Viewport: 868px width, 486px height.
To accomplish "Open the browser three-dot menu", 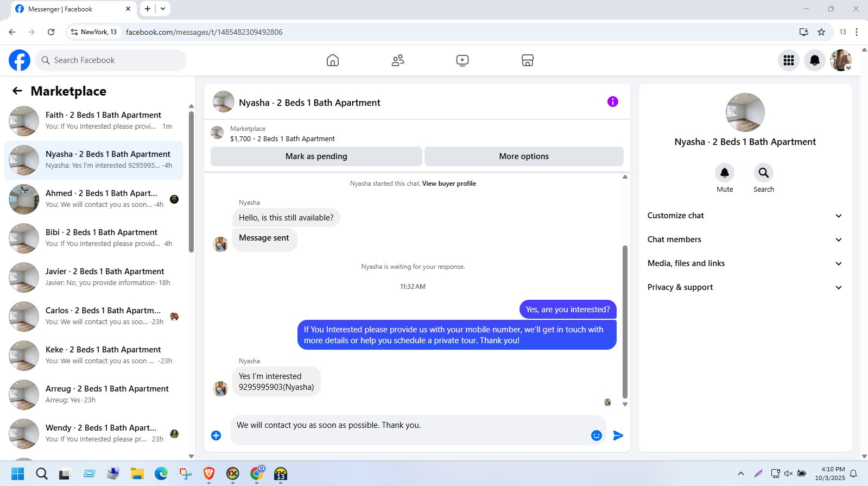I will point(857,32).
